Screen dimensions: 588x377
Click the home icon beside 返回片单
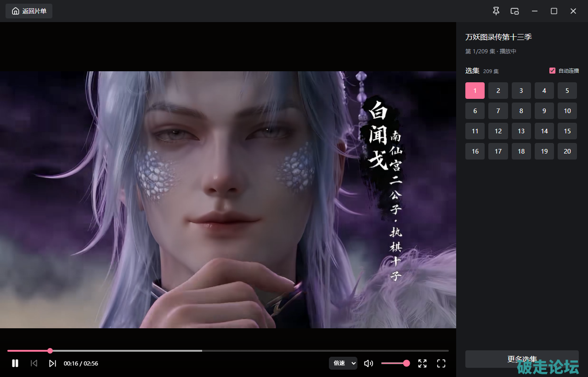(16, 11)
